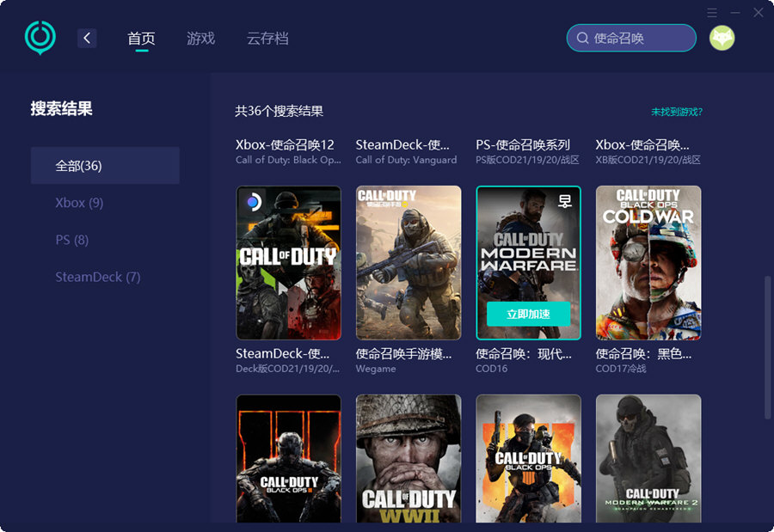Click the COD16 subtitle
The width and height of the screenshot is (774, 532).
click(x=491, y=369)
